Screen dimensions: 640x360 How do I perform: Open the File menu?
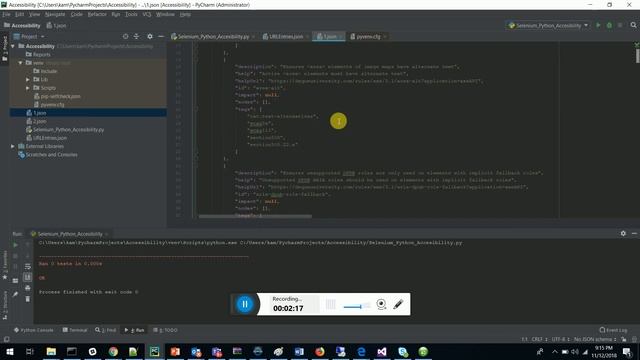tap(6, 14)
